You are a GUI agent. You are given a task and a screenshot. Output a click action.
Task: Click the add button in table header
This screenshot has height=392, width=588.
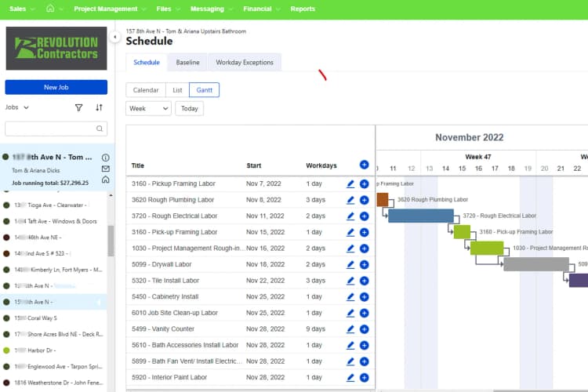point(364,165)
